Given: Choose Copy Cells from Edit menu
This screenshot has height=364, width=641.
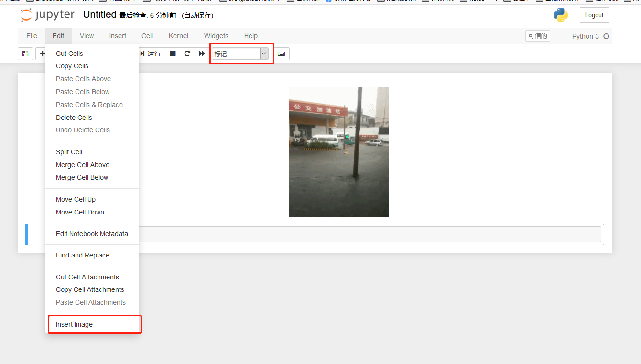Looking at the screenshot, I should (x=92, y=66).
